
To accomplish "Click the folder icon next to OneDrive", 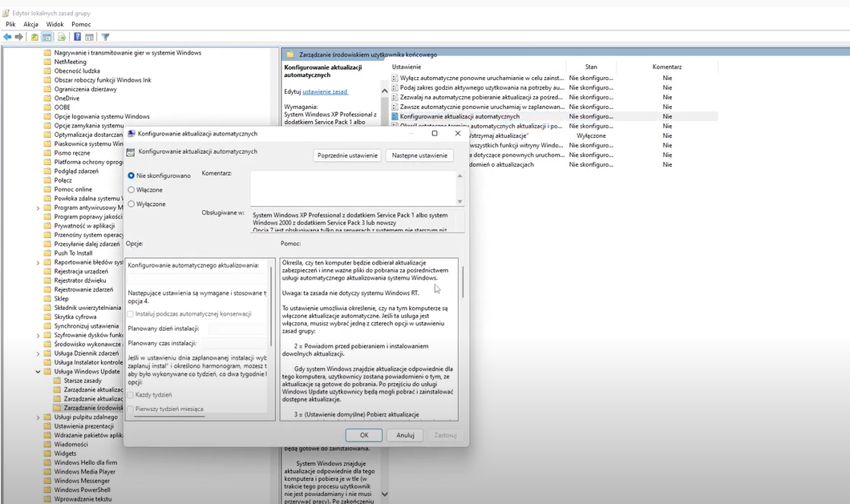I will pyautogui.click(x=47, y=98).
